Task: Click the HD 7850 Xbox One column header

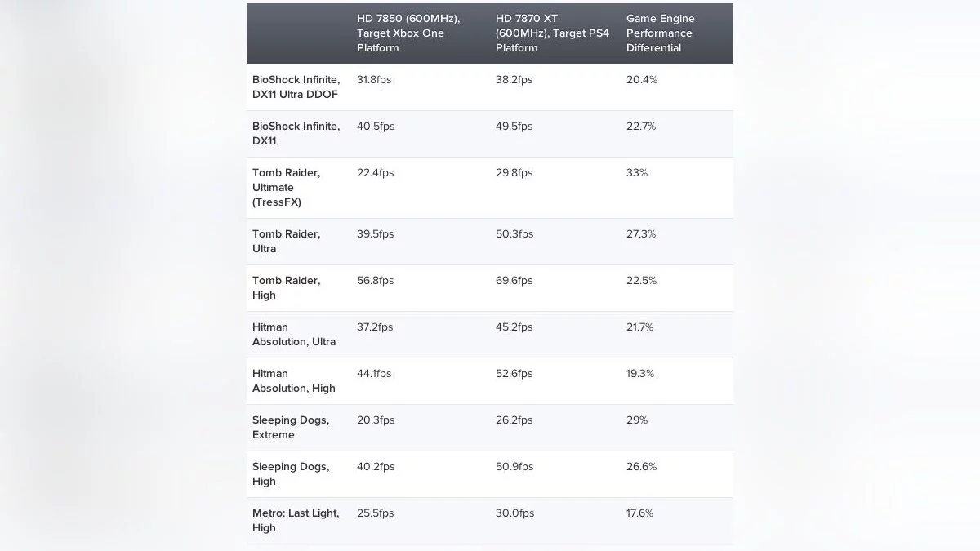Action: coord(408,33)
